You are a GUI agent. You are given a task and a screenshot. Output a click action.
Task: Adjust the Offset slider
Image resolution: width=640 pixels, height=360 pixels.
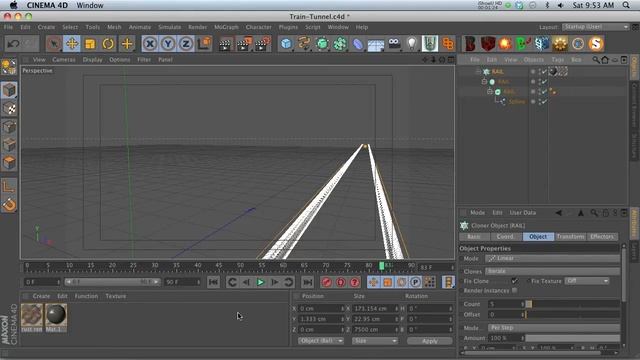coord(573,315)
